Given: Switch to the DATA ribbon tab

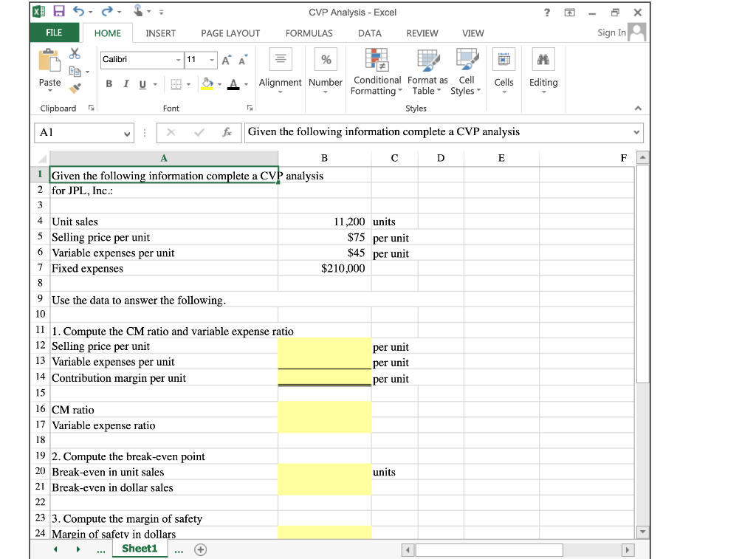Looking at the screenshot, I should [369, 33].
